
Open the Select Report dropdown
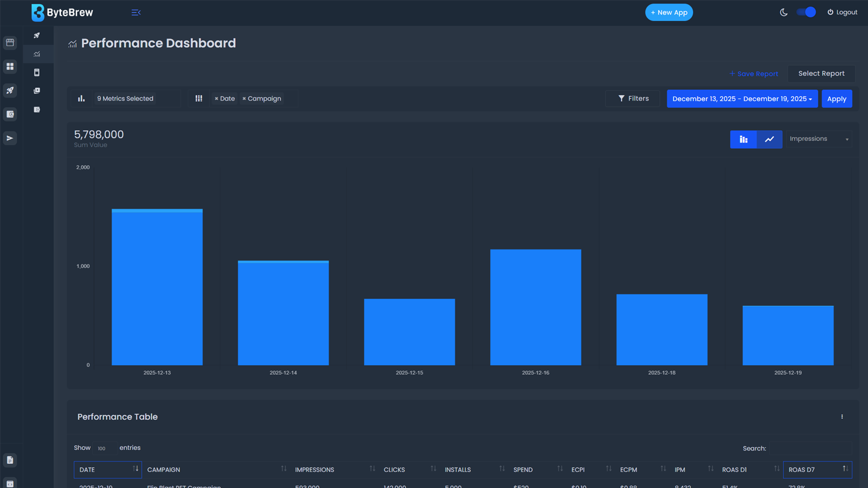pos(822,74)
